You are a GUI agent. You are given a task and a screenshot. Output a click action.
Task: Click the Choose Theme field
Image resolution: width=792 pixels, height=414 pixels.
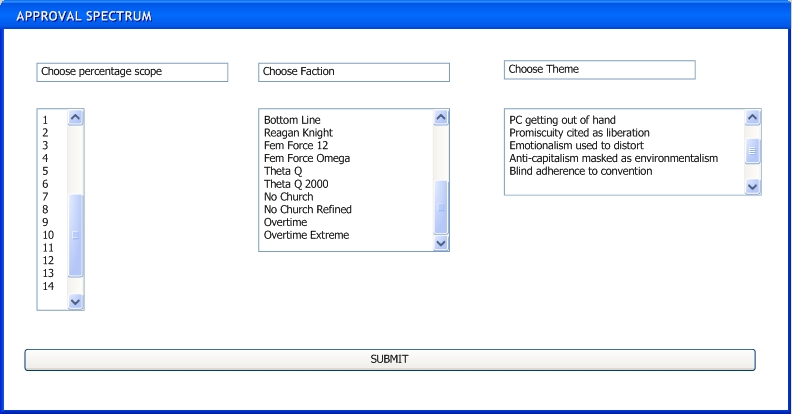[x=600, y=70]
